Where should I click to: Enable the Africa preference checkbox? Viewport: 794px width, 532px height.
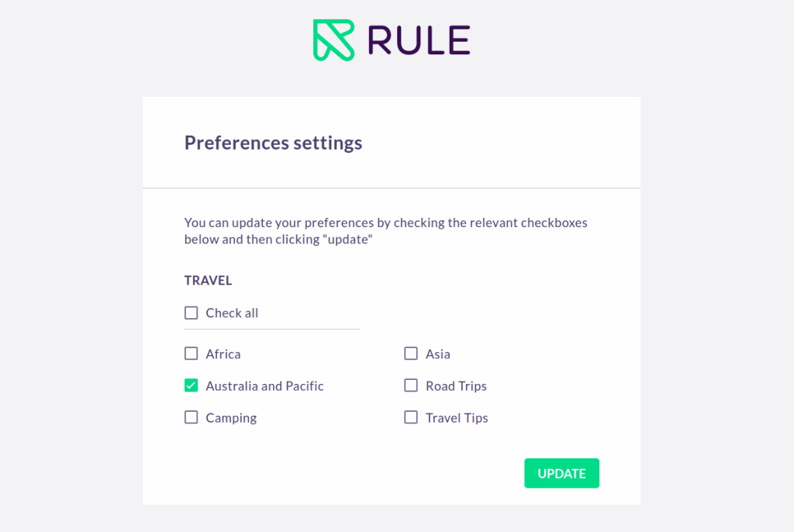pyautogui.click(x=191, y=353)
